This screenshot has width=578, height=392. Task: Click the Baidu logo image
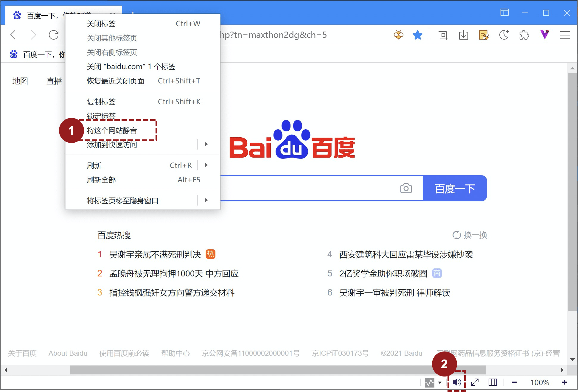[292, 139]
